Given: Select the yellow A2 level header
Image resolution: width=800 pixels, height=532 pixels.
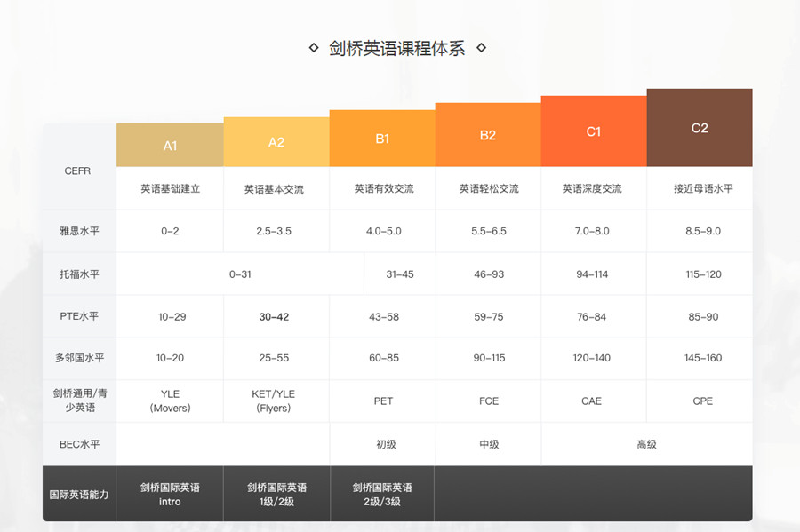Looking at the screenshot, I should click(276, 142).
